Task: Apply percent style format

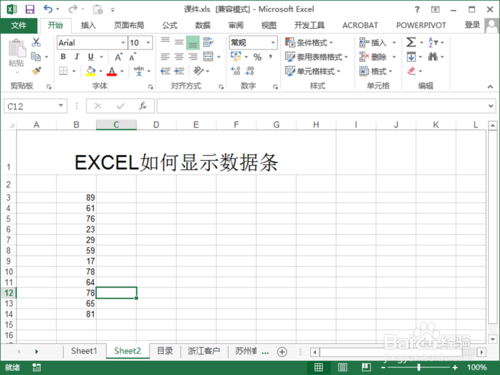Action: [x=257, y=57]
